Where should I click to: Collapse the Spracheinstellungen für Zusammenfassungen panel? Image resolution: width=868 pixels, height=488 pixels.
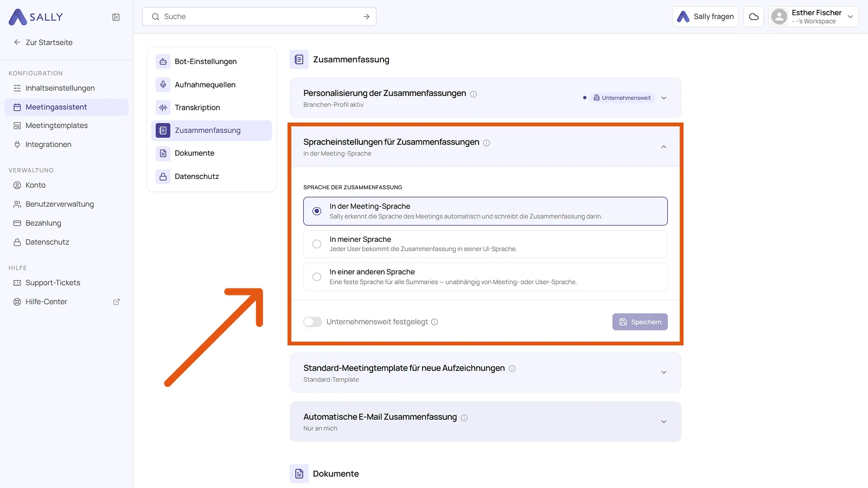point(664,147)
